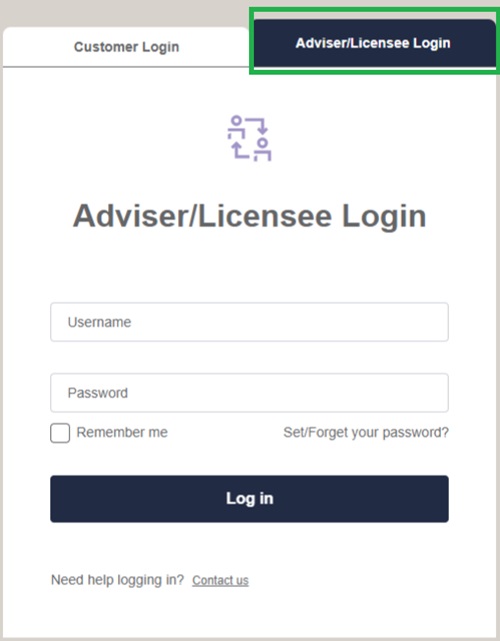Click the downward arrow in the purple icon
The width and height of the screenshot is (500, 641).
pos(258,125)
